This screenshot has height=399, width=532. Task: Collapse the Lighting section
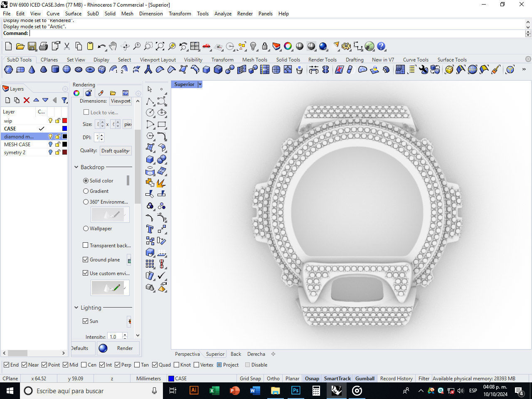[x=76, y=308]
